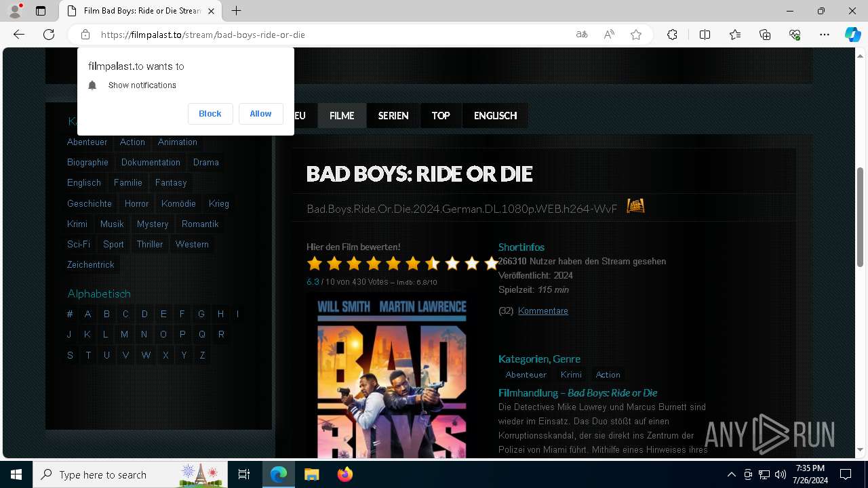This screenshot has height=488, width=868.
Task: Click the Mystery genre link
Action: click(153, 224)
